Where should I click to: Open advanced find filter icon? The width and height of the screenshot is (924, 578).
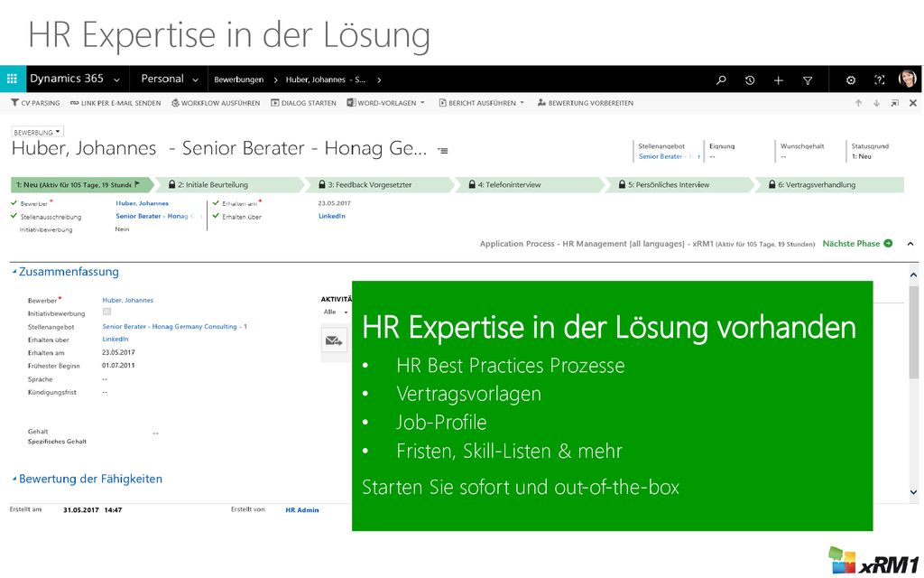808,79
